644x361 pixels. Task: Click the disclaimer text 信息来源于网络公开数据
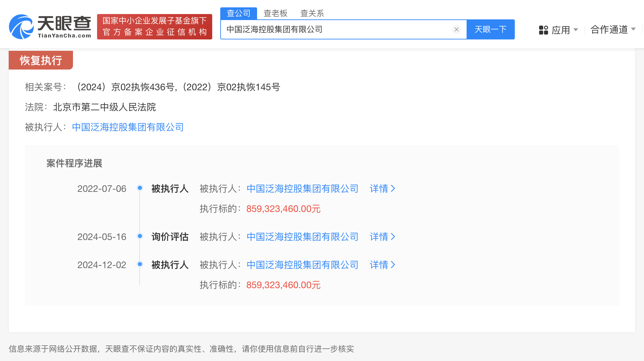(x=53, y=349)
